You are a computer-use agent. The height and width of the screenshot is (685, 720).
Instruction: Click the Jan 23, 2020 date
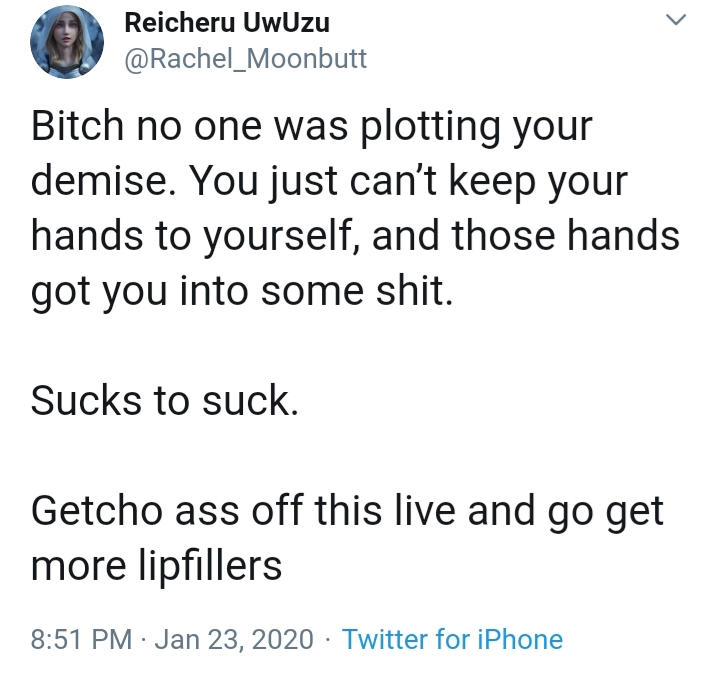[x=234, y=639]
